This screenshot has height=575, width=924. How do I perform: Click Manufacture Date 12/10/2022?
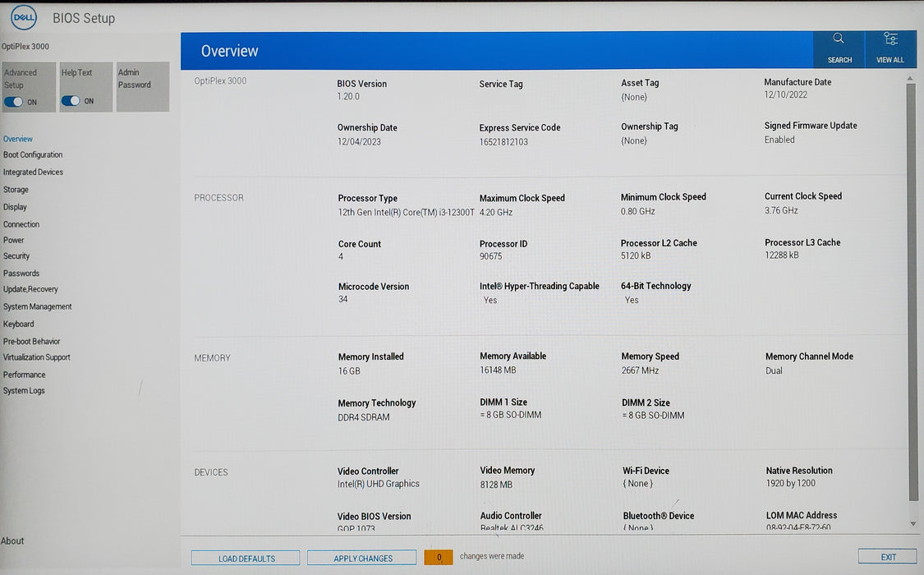tap(785, 94)
